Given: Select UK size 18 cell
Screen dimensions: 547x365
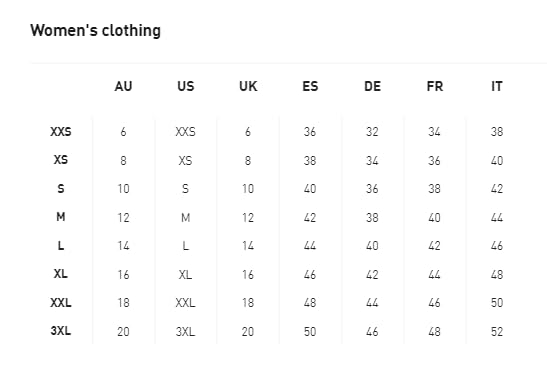Looking at the screenshot, I should coord(248,303).
